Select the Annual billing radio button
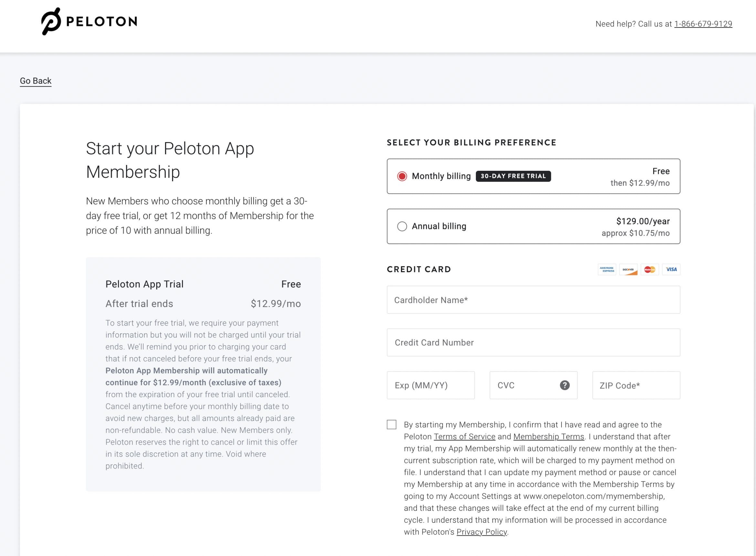The width and height of the screenshot is (756, 556). coord(402,226)
